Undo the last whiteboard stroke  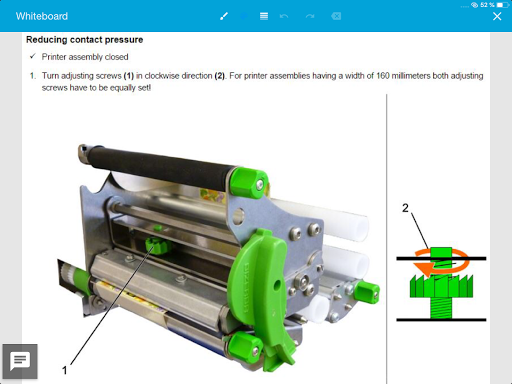click(x=284, y=16)
